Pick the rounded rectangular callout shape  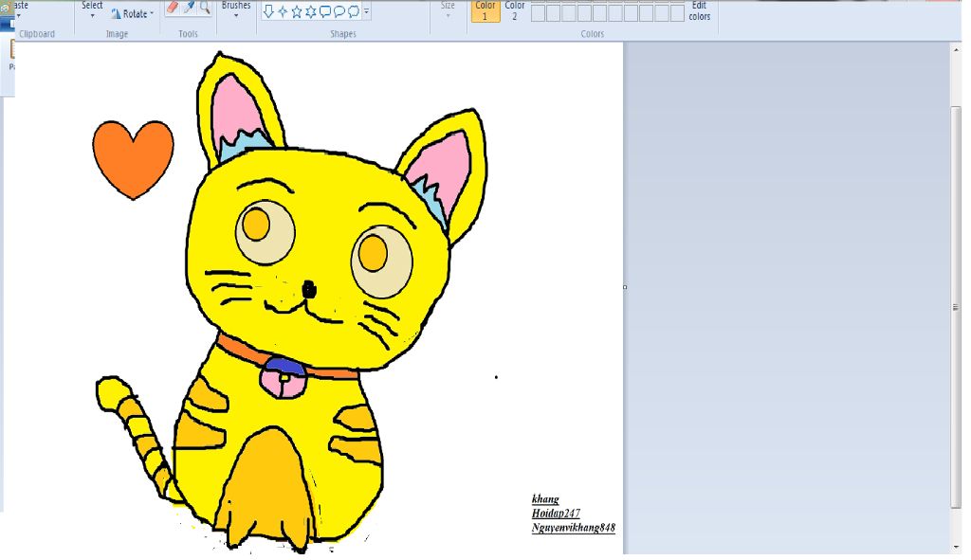click(x=325, y=11)
